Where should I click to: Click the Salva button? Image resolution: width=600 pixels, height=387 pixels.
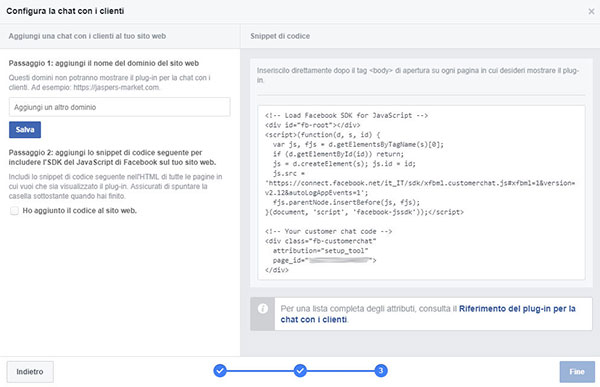[x=25, y=130]
